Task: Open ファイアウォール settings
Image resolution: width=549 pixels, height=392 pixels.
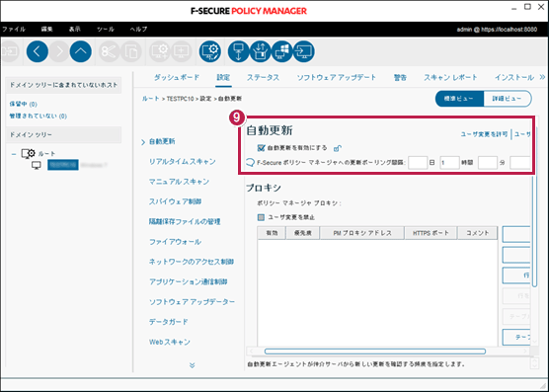Action: tap(175, 242)
